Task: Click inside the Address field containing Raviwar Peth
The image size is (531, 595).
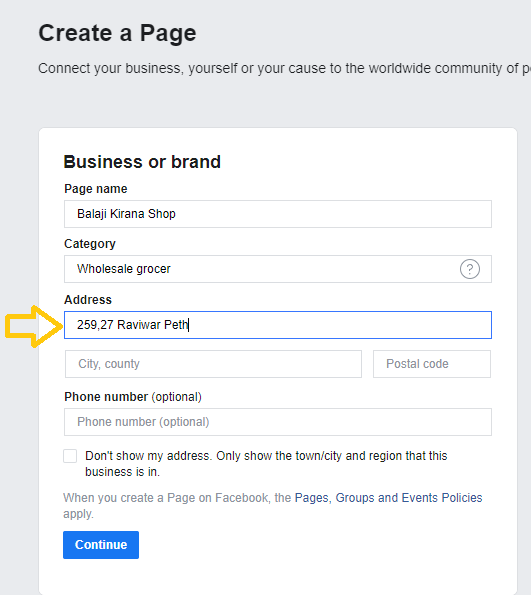Action: 277,325
